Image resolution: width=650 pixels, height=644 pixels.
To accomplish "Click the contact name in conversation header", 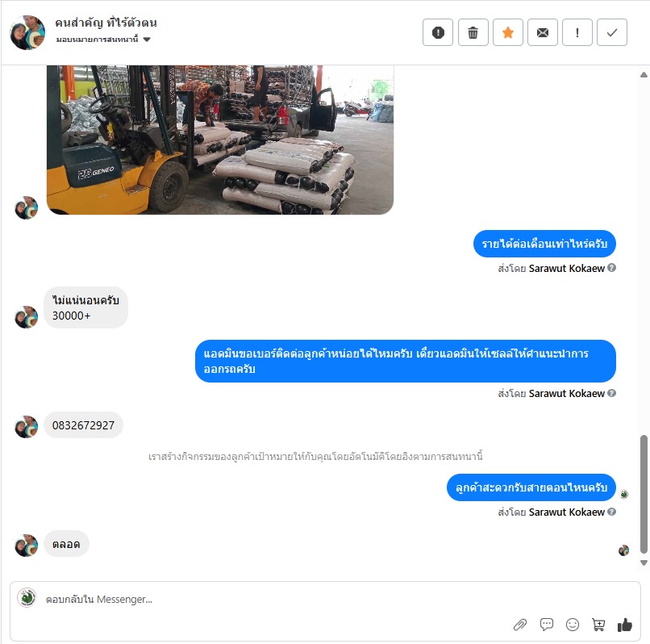I will pos(106,23).
